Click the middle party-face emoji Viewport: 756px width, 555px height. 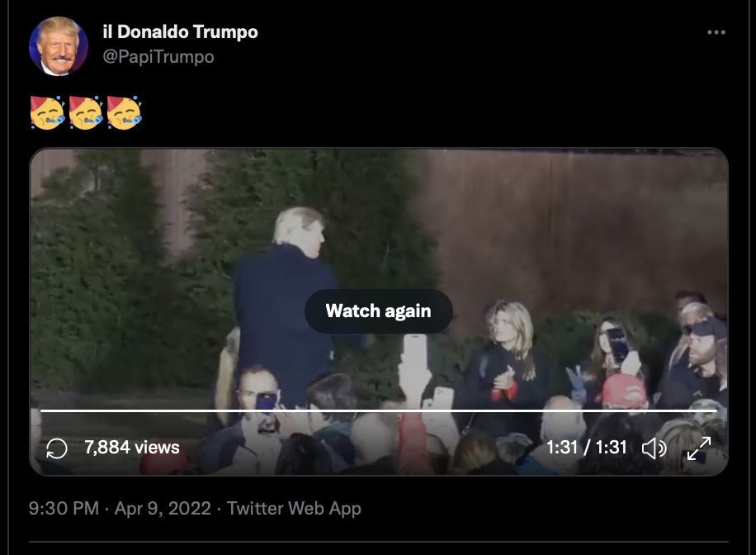tap(86, 113)
